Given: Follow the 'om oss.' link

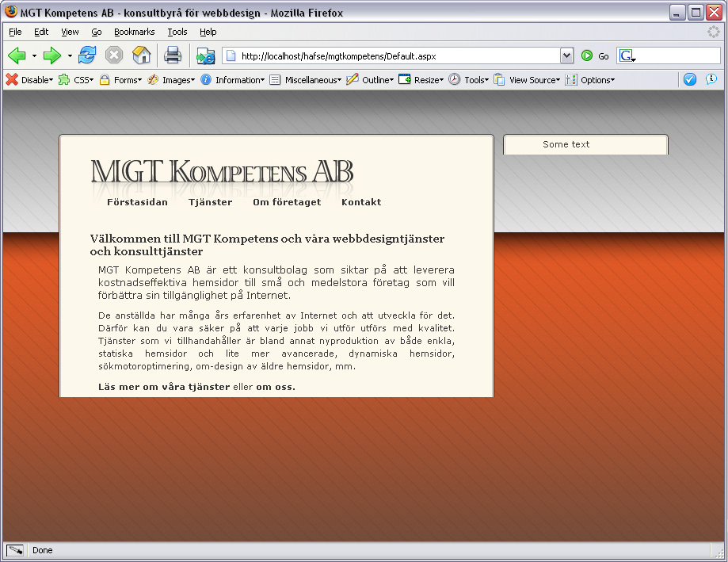Looking at the screenshot, I should 276,387.
